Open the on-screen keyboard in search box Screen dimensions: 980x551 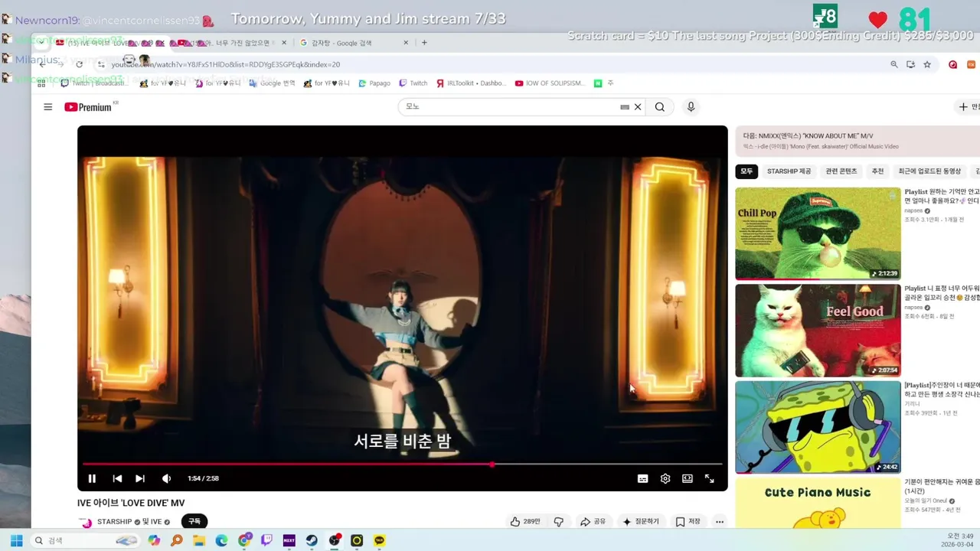[x=625, y=107]
